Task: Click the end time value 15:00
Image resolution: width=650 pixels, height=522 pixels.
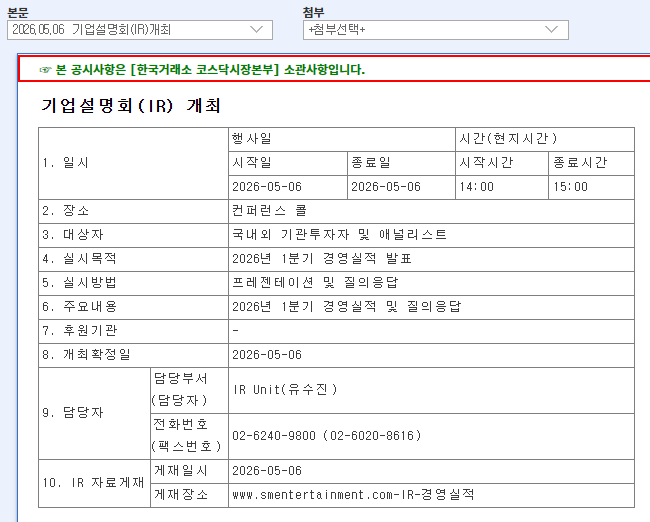Action: click(x=571, y=187)
